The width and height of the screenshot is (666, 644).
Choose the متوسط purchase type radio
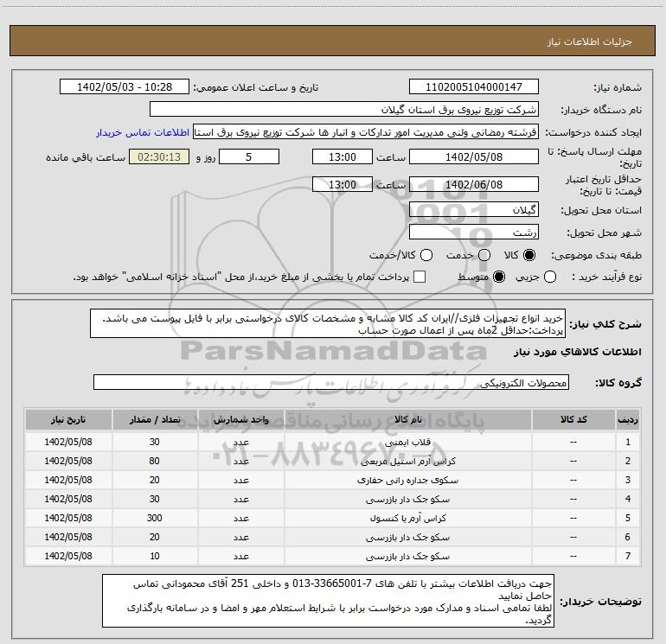pos(499,277)
